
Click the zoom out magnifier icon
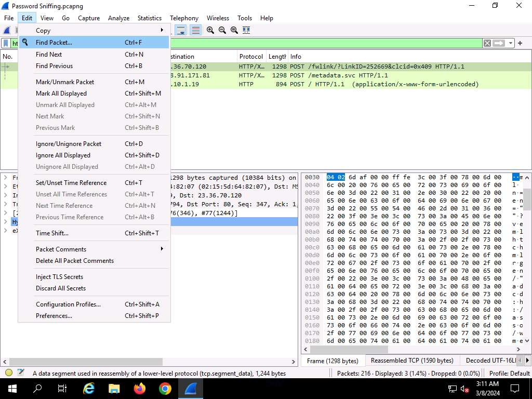point(222,31)
